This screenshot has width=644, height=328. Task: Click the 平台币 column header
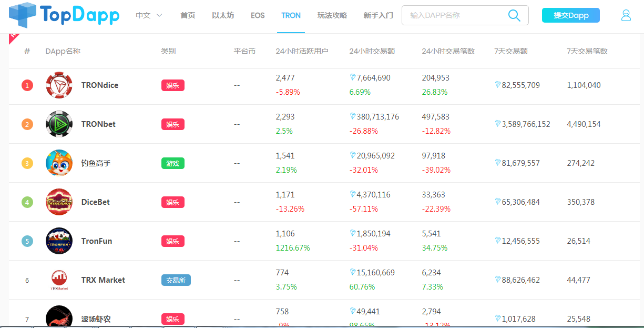244,51
